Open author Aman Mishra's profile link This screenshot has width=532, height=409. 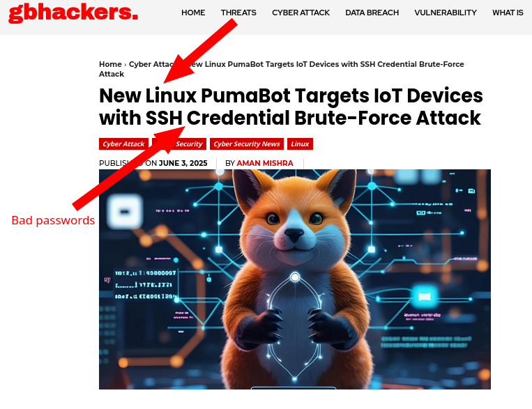(x=265, y=163)
